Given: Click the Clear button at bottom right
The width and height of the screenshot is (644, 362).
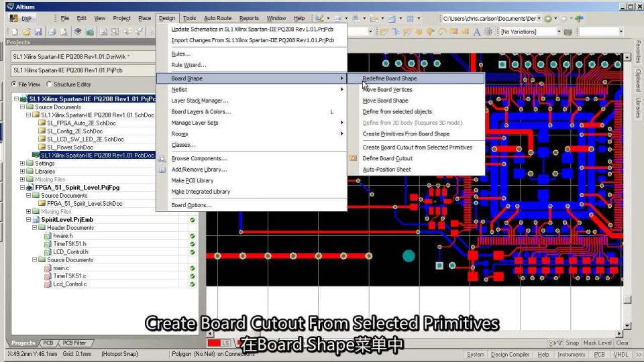Looking at the screenshot, I should coord(623,343).
